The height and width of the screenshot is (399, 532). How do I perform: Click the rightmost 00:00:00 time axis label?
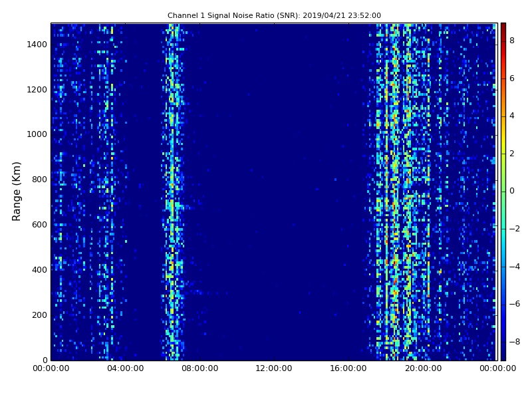click(x=497, y=368)
